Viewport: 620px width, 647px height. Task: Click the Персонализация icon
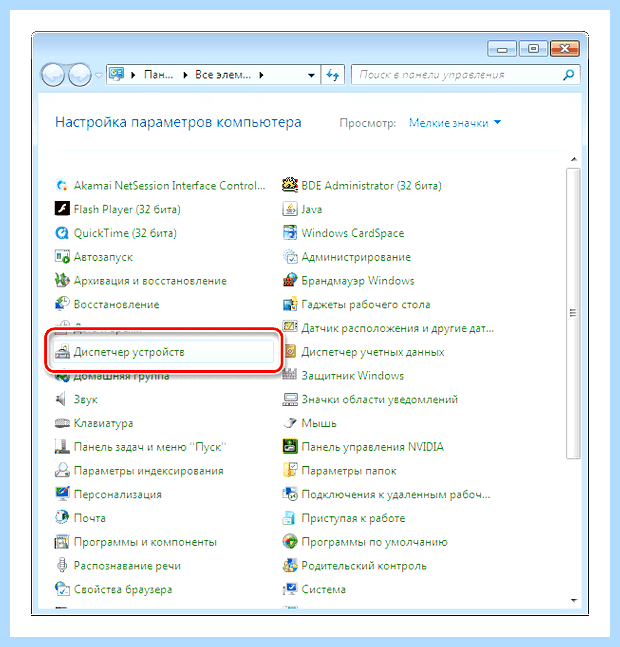click(62, 494)
